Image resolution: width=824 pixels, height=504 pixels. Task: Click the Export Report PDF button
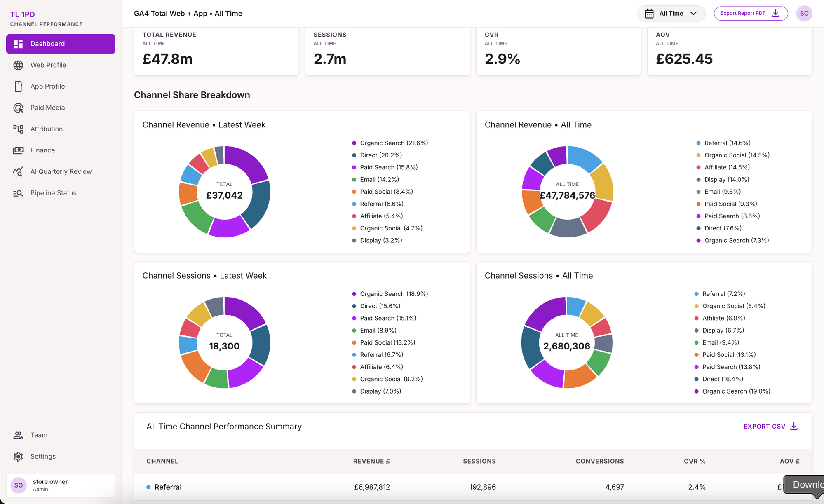[751, 14]
